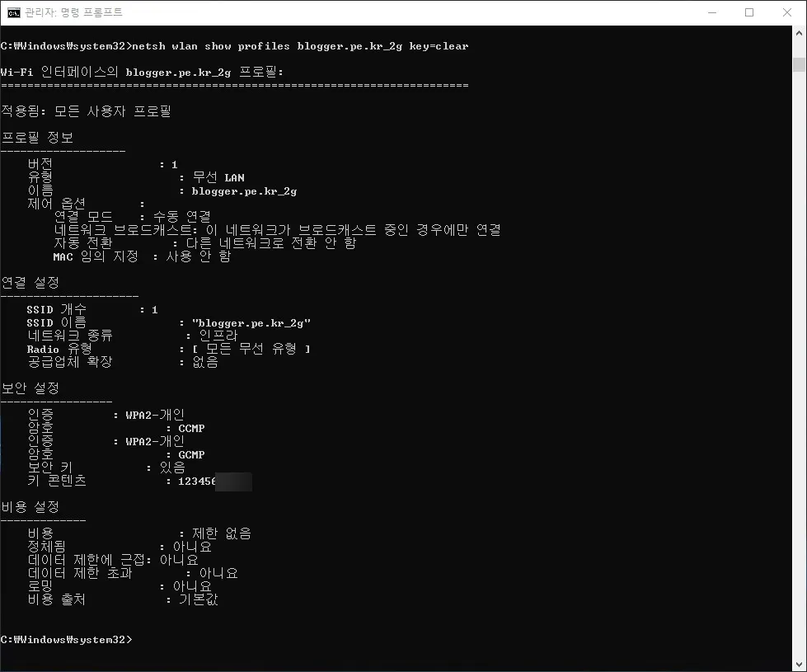
Task: Click the '프로필 정보' section header
Action: 37,137
